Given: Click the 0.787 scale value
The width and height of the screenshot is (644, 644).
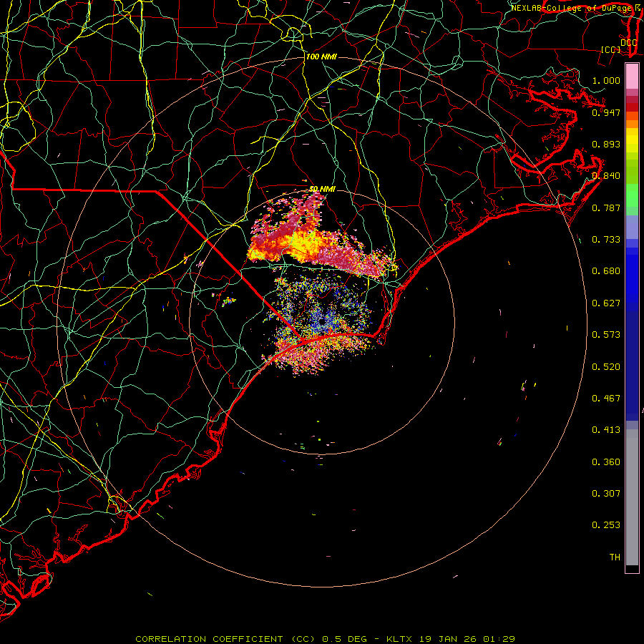Looking at the screenshot, I should (x=606, y=208).
